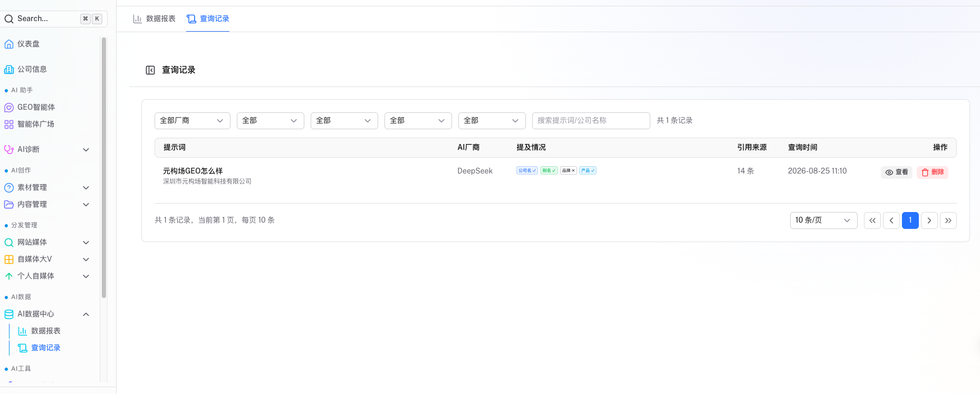Click the AI诊断 stethoscope icon
980x394 pixels.
[x=9, y=150]
